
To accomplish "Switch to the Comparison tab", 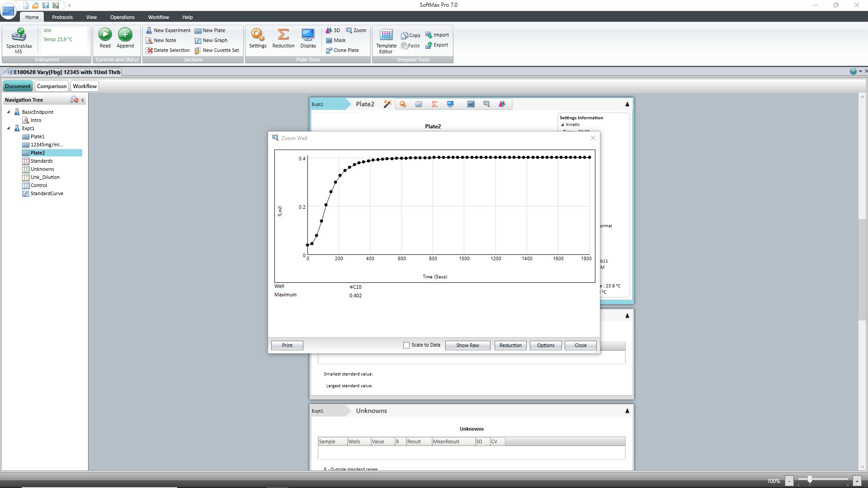I will click(x=52, y=86).
